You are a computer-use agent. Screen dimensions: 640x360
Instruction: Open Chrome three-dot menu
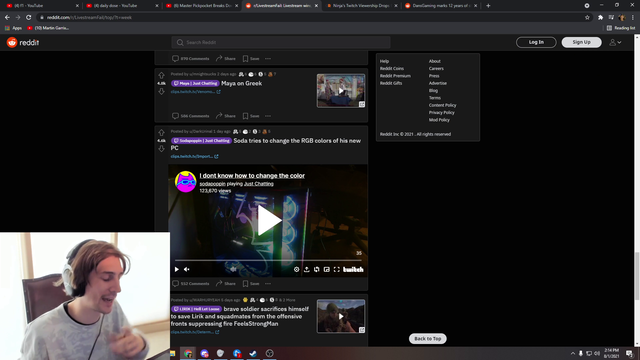pos(633,18)
